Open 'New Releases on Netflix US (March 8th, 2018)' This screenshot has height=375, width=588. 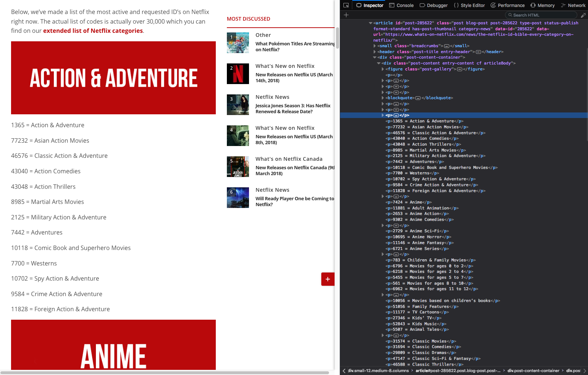[x=294, y=139]
